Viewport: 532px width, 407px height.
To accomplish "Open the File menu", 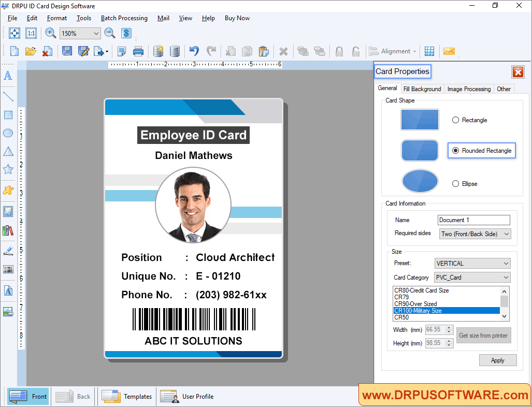I will tap(12, 18).
